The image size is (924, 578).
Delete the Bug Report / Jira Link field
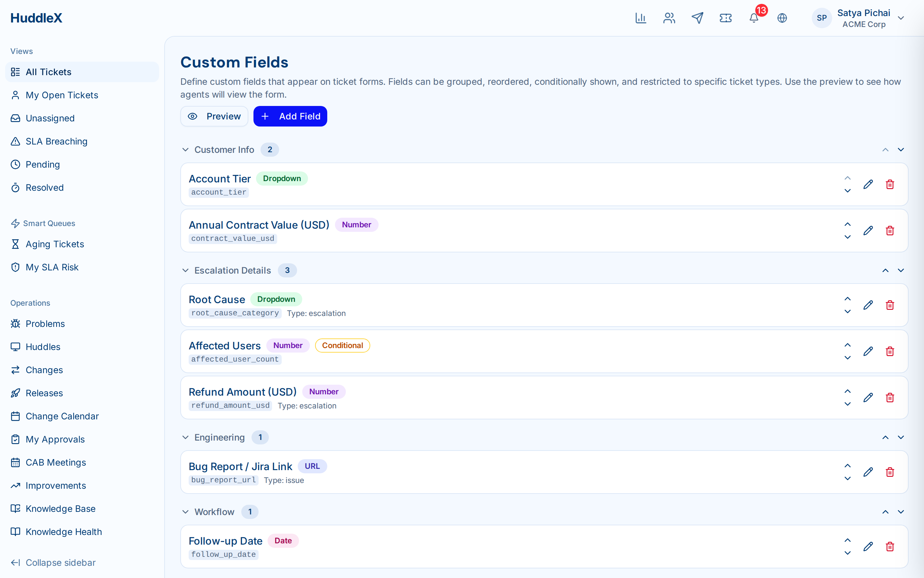click(x=890, y=472)
